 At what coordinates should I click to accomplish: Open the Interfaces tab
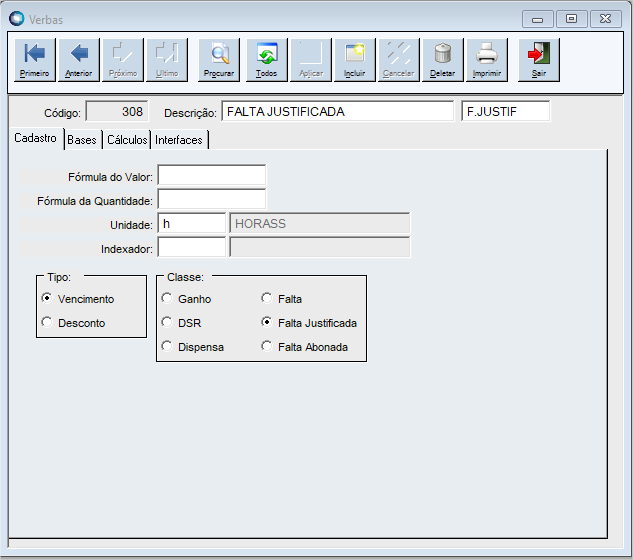179,140
